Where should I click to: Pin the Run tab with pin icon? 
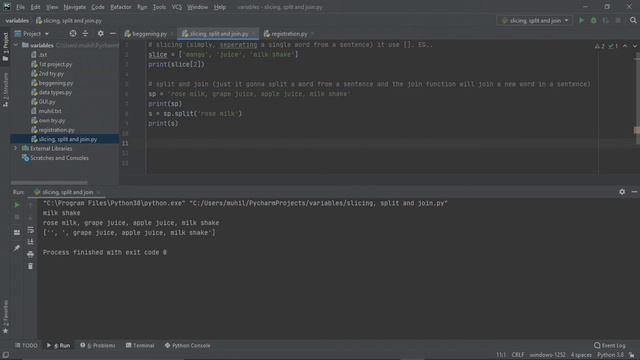pos(17,248)
